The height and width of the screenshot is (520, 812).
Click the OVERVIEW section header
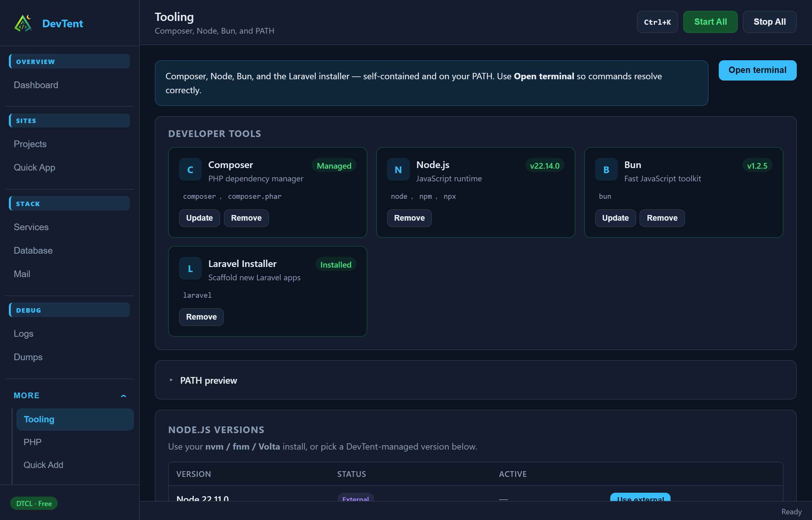coord(69,62)
